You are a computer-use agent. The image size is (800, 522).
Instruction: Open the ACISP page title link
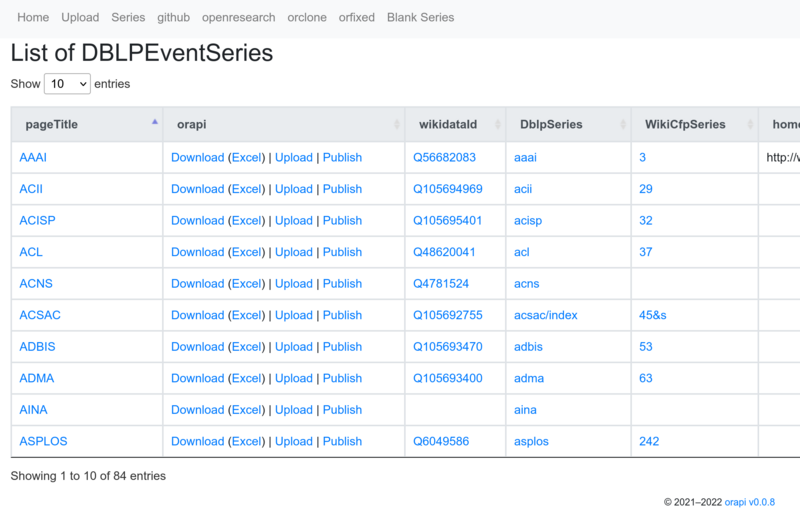tap(37, 221)
